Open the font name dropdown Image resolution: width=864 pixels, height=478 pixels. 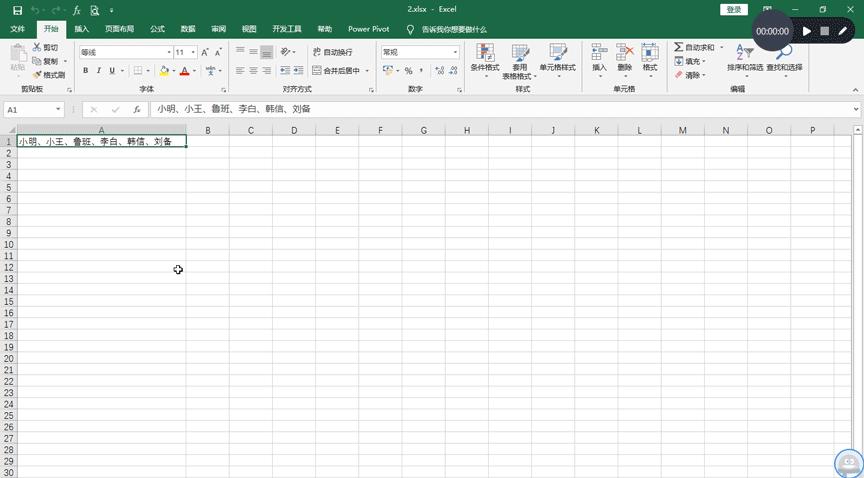coord(169,52)
